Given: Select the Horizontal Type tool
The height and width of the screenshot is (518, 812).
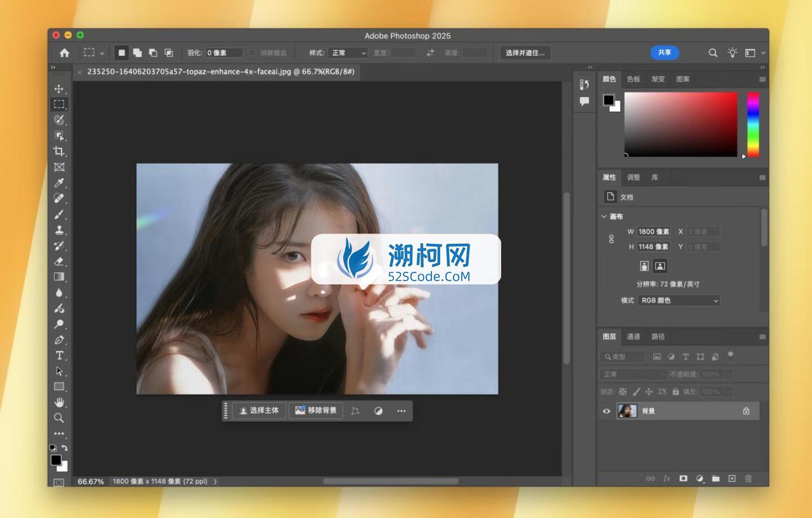Looking at the screenshot, I should click(59, 355).
